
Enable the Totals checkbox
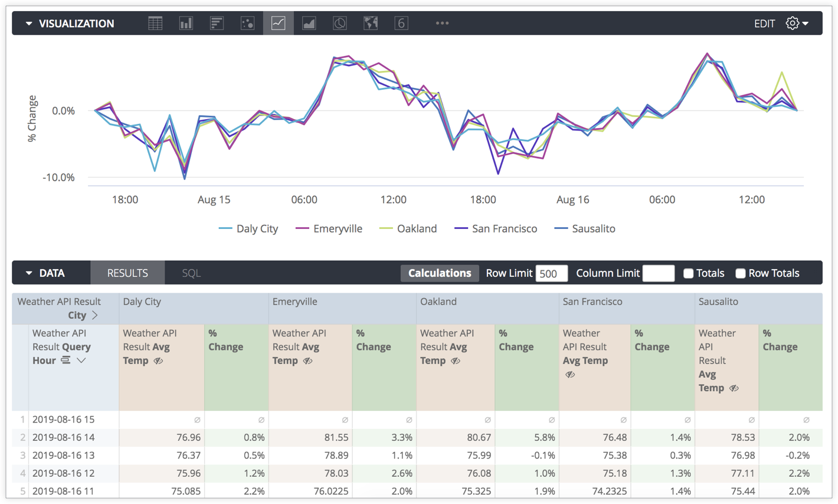pos(688,273)
